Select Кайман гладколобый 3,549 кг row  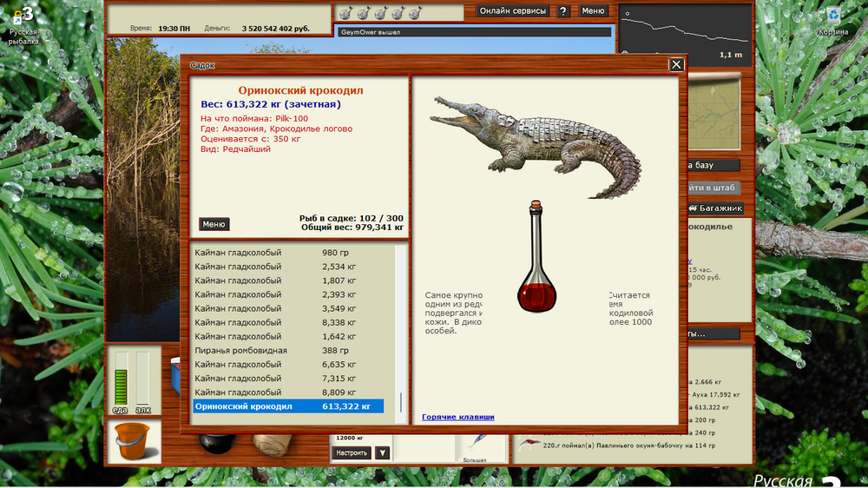[288, 308]
